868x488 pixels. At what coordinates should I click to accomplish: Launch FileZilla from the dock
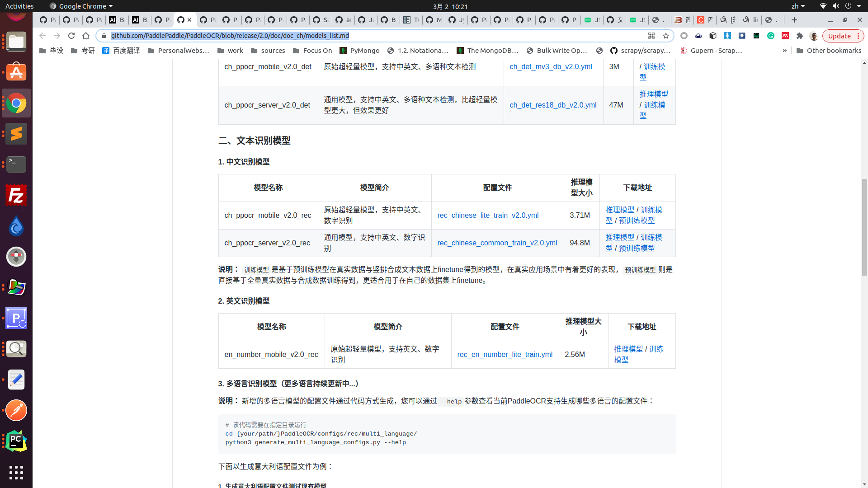[x=16, y=195]
